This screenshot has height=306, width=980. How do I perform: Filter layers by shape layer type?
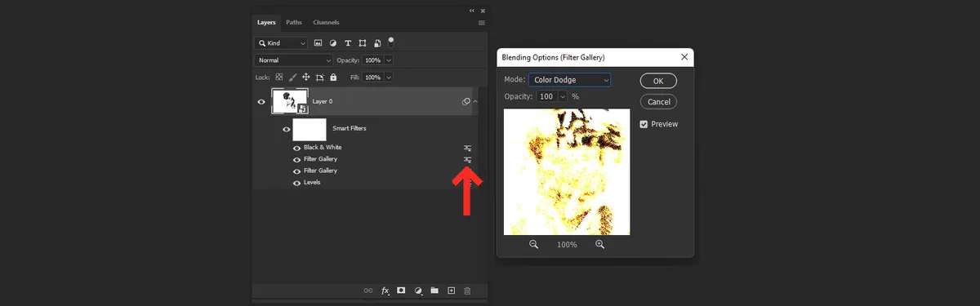(363, 42)
